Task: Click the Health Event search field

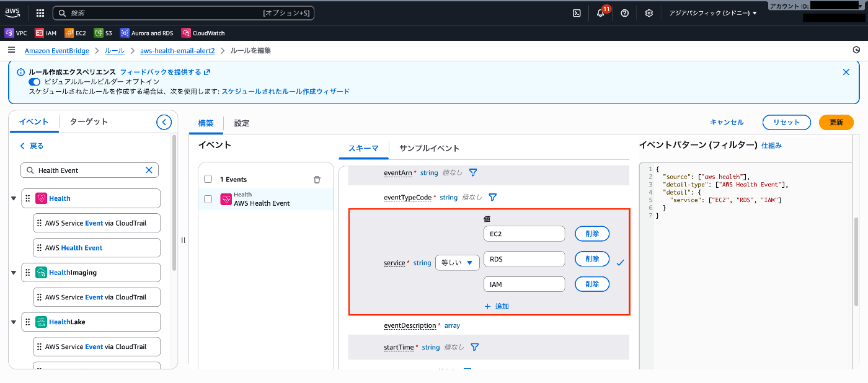Action: (x=90, y=170)
